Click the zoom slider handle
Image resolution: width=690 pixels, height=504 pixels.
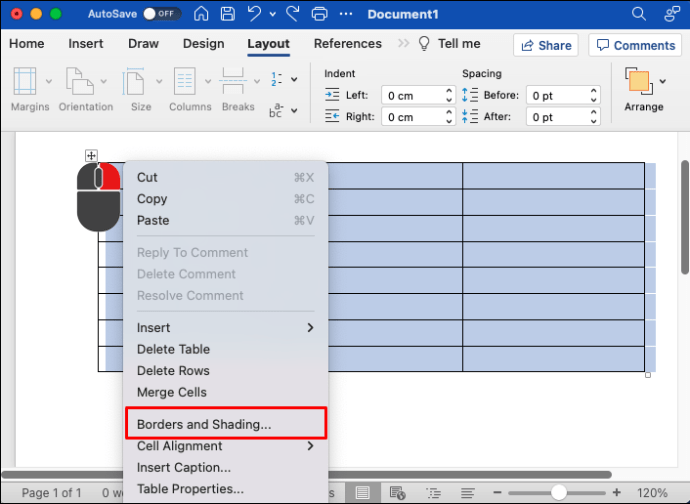click(559, 493)
